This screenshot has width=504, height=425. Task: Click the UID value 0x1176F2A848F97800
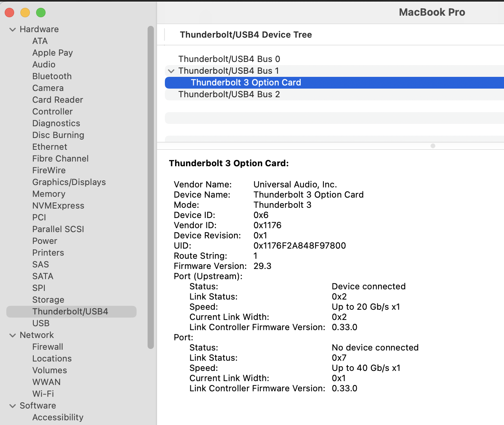tap(300, 246)
